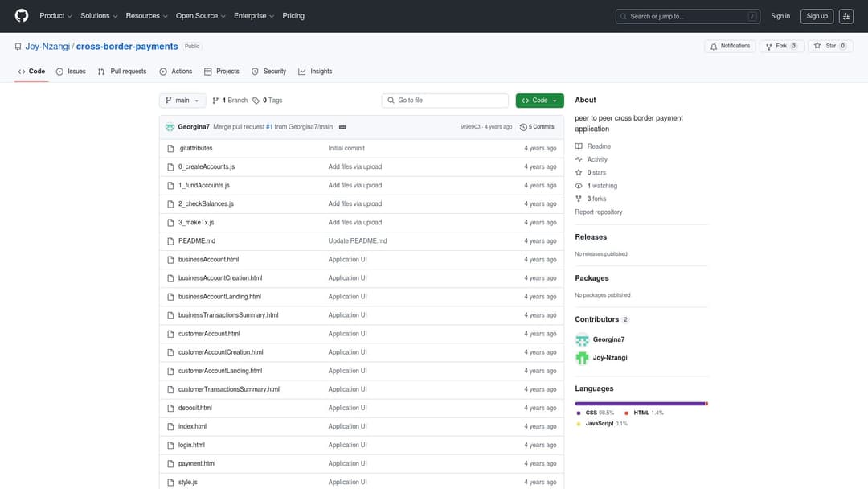Click the search magnifier in header search
This screenshot has height=489, width=868.
pos(624,17)
